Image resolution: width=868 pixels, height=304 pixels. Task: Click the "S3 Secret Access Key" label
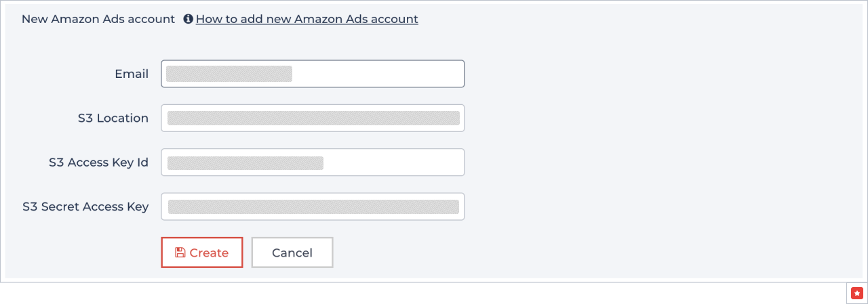click(85, 207)
